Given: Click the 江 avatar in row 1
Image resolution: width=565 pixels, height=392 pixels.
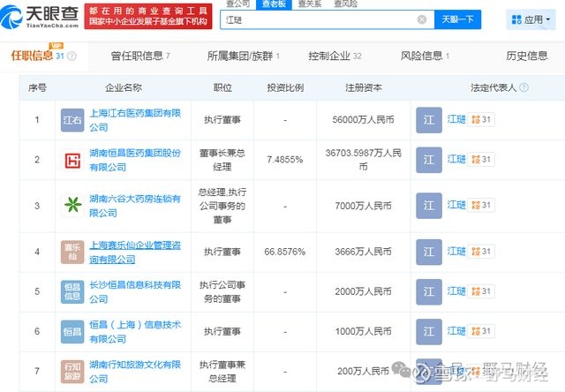Looking at the screenshot, I should pyautogui.click(x=429, y=120).
